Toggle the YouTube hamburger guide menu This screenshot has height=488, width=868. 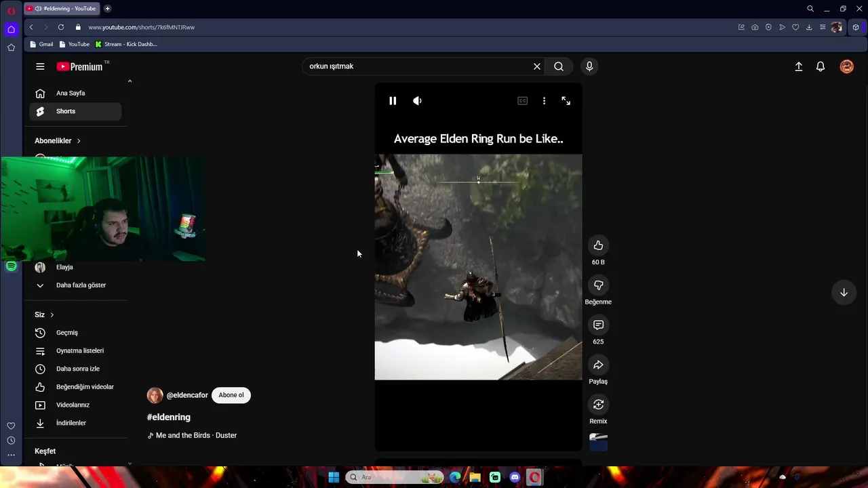click(x=40, y=66)
